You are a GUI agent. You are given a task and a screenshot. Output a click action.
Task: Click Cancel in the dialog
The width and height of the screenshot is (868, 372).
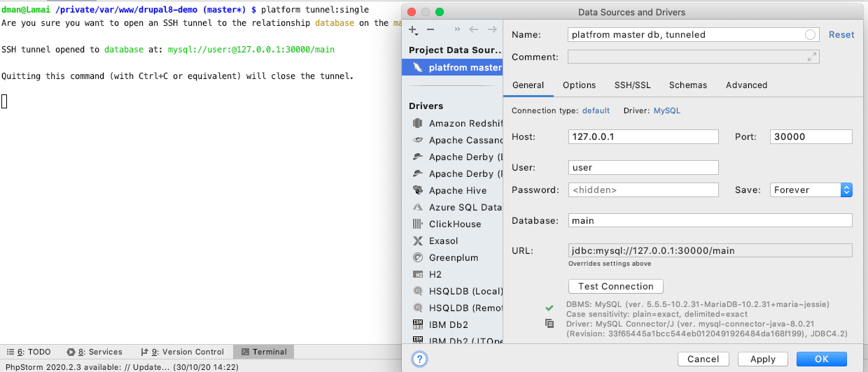[703, 359]
